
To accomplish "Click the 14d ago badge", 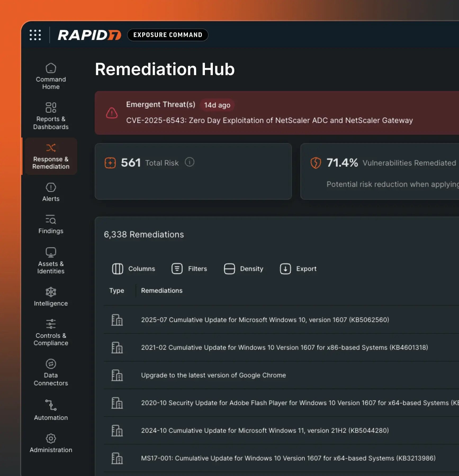I will click(217, 105).
